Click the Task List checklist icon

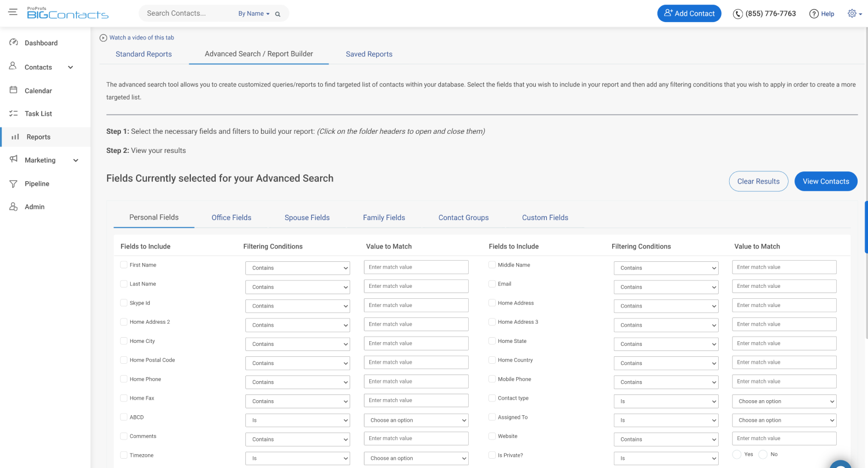click(13, 114)
